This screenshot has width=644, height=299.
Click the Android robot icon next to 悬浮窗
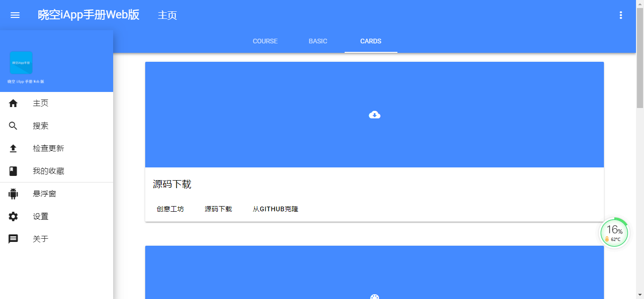[13, 193]
